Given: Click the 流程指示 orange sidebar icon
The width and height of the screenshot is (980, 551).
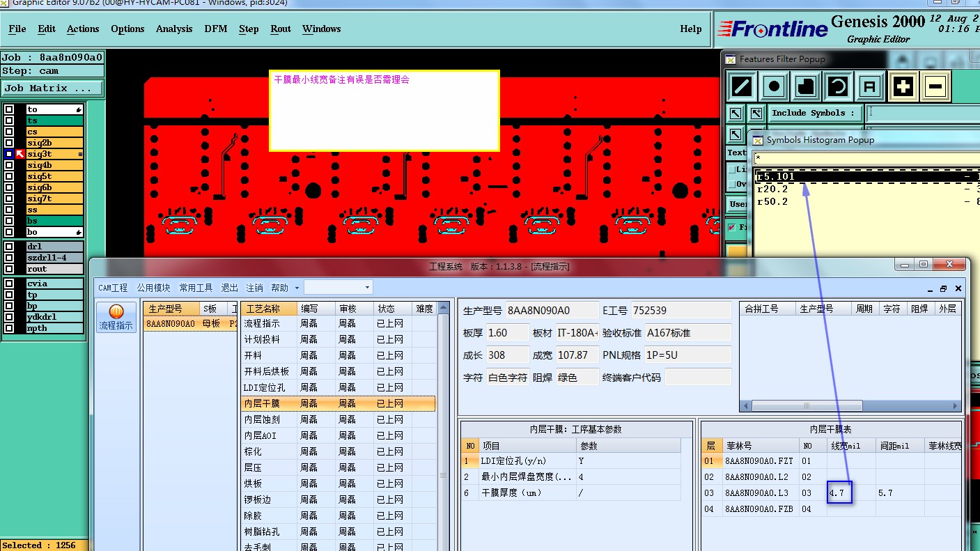Looking at the screenshot, I should (116, 317).
